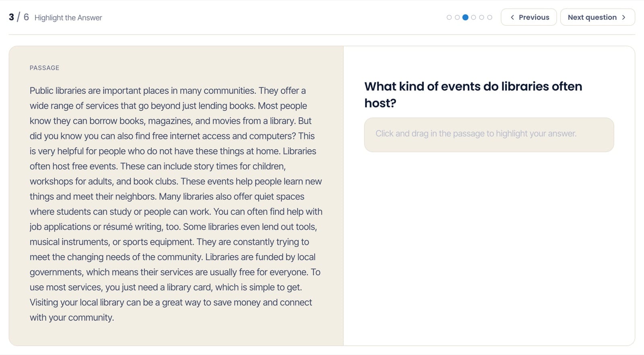Click the "Highlight the Answer" title
The image size is (644, 355).
click(x=68, y=18)
